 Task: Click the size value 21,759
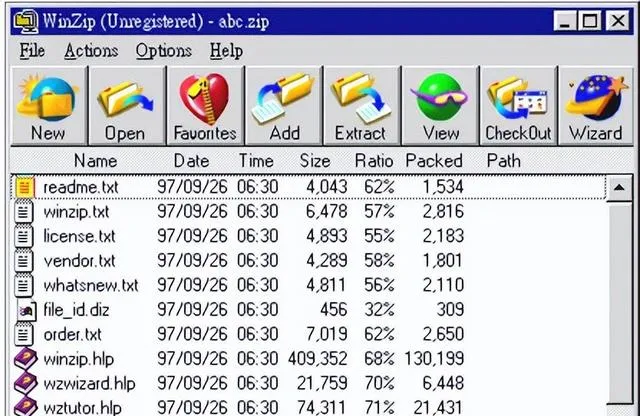[x=322, y=383]
